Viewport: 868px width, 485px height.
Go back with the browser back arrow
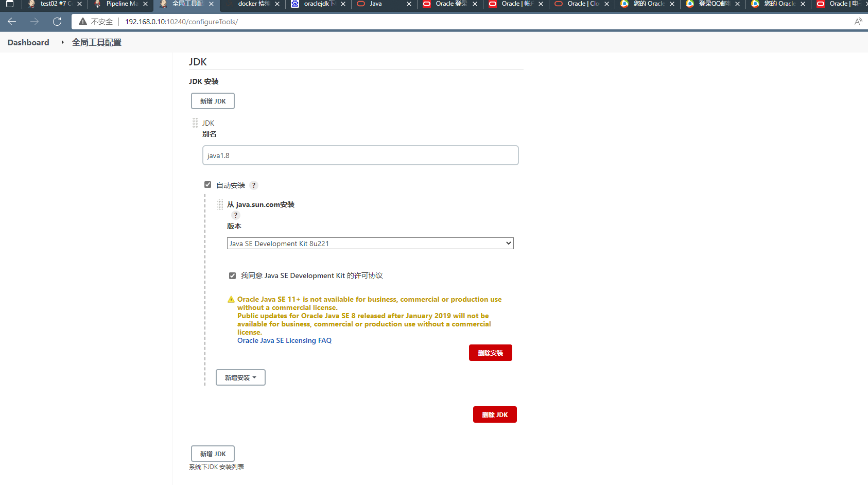coord(12,22)
